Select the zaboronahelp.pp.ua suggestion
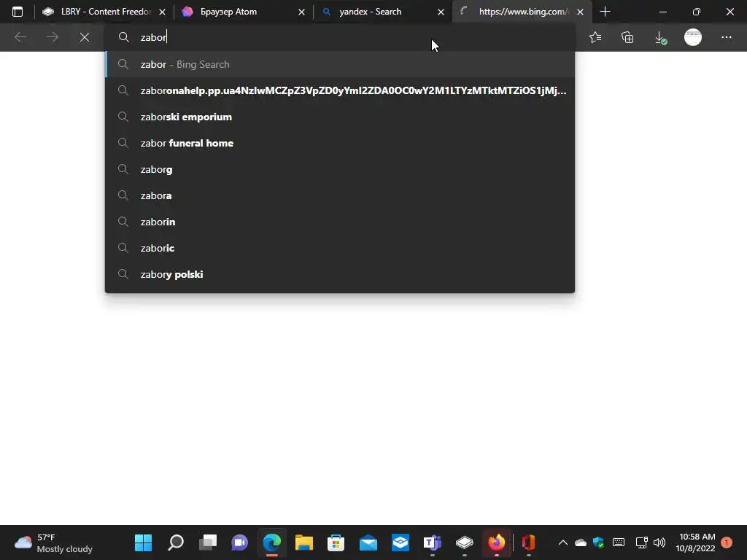This screenshot has height=560, width=747. [x=340, y=90]
